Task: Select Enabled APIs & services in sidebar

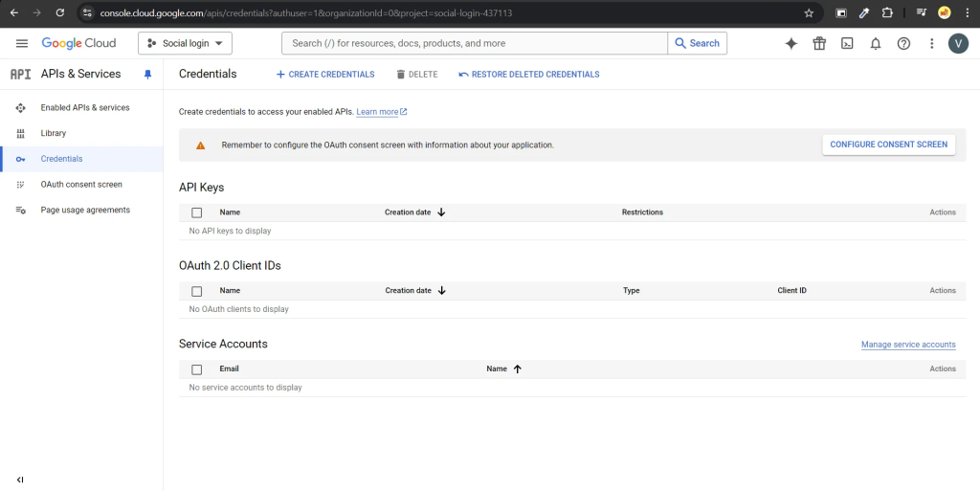Action: [x=84, y=108]
